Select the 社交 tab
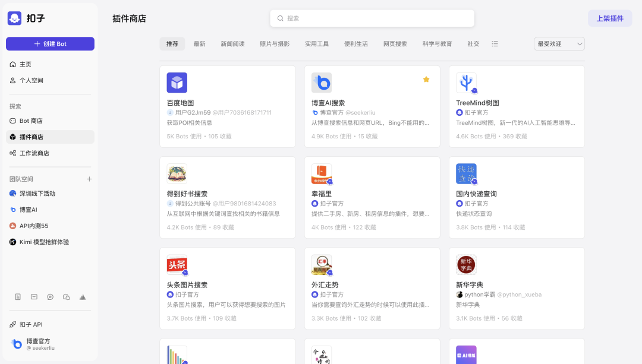 473,44
